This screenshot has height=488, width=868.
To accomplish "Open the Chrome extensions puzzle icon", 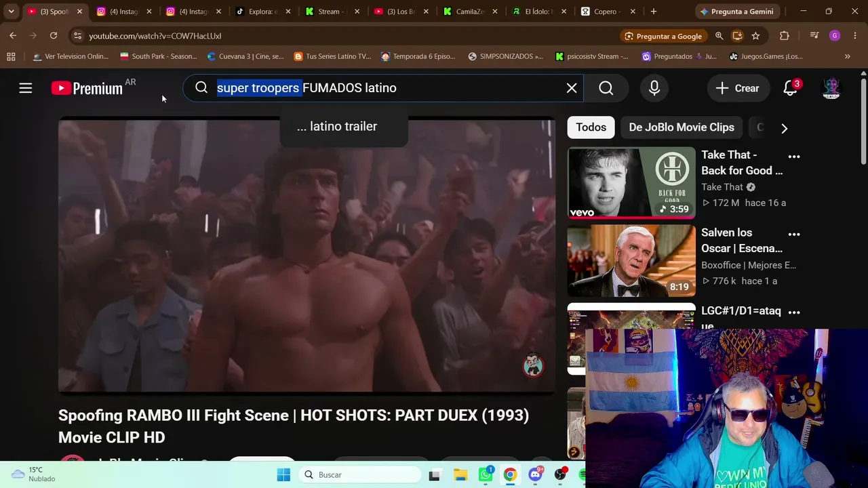I will coord(785,36).
